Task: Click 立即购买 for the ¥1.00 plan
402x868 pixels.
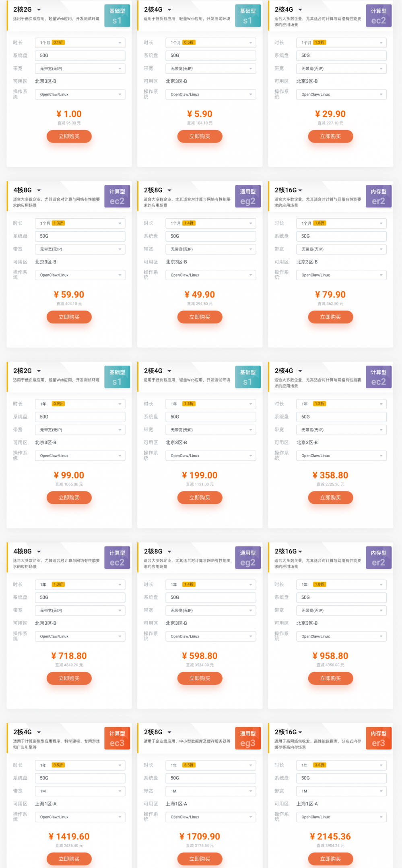Action: [69, 137]
